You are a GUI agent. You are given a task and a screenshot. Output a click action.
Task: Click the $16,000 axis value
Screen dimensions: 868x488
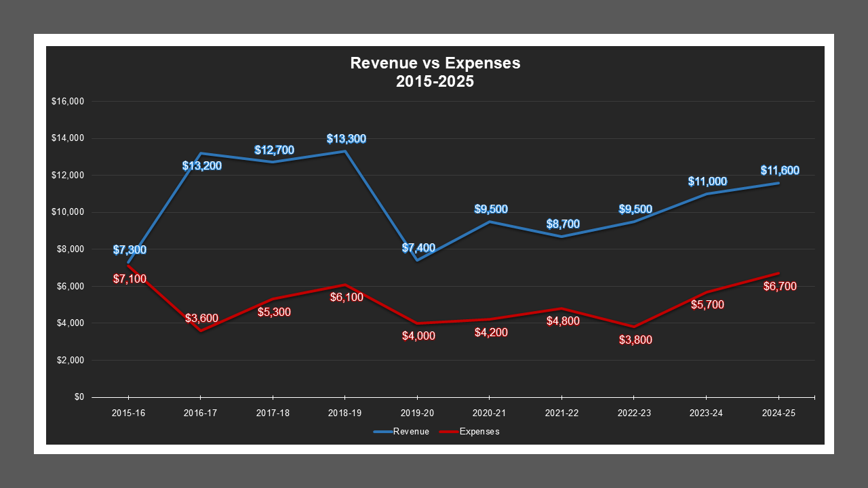67,102
